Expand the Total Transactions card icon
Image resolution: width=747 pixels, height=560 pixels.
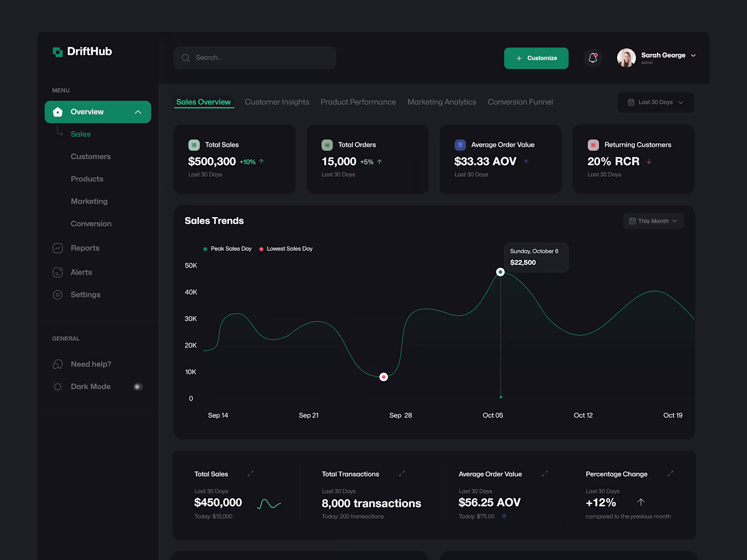(x=402, y=474)
